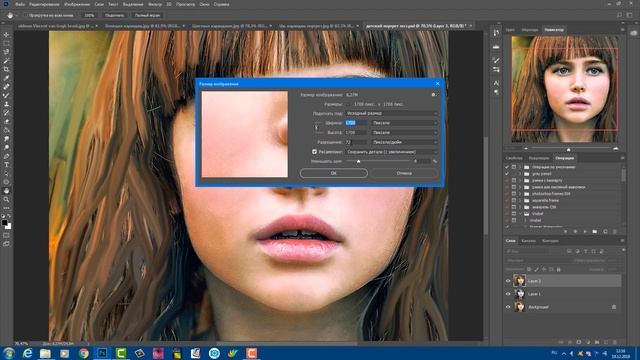Select the Crop tool
640x360 pixels.
pos(7,70)
